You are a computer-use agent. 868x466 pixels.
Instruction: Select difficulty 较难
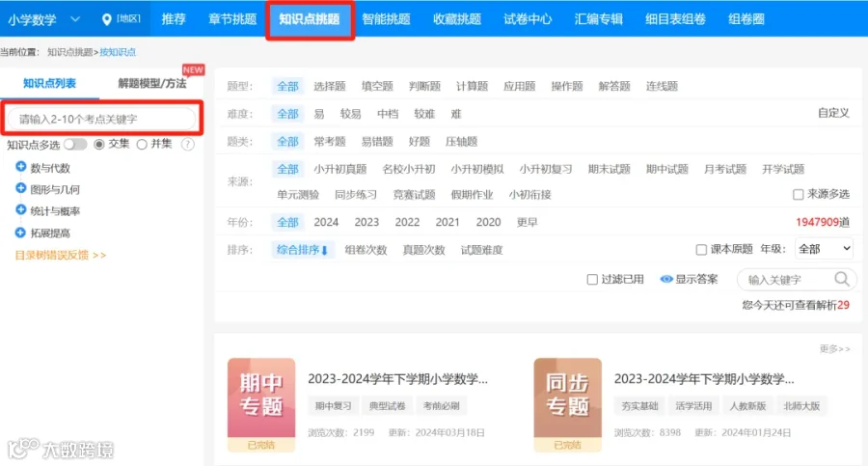click(x=424, y=114)
